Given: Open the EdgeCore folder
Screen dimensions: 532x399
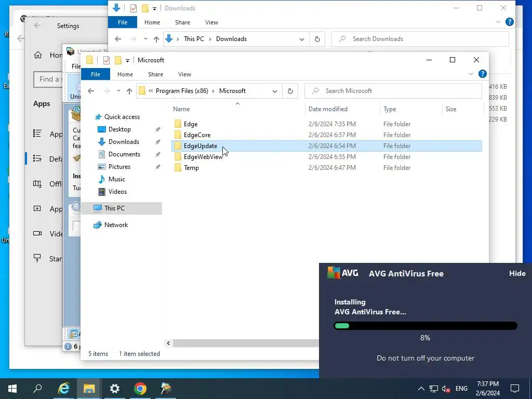Looking at the screenshot, I should pos(197,135).
